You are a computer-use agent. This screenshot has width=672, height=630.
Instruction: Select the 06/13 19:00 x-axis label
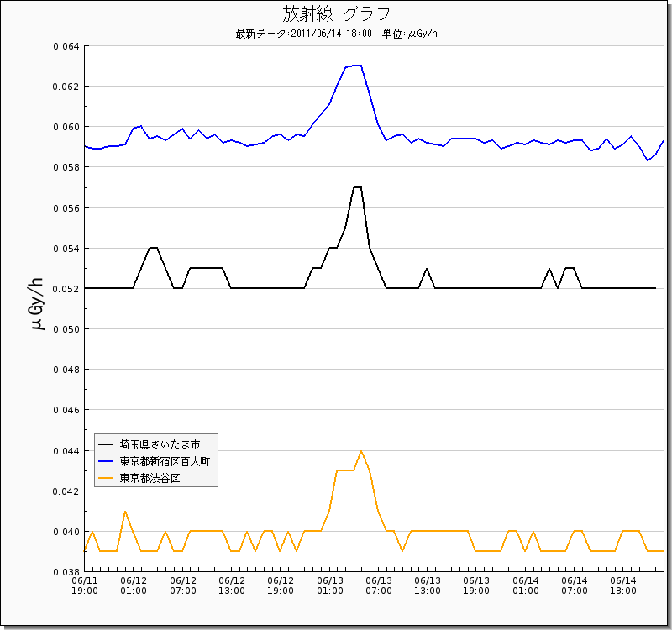[476, 585]
